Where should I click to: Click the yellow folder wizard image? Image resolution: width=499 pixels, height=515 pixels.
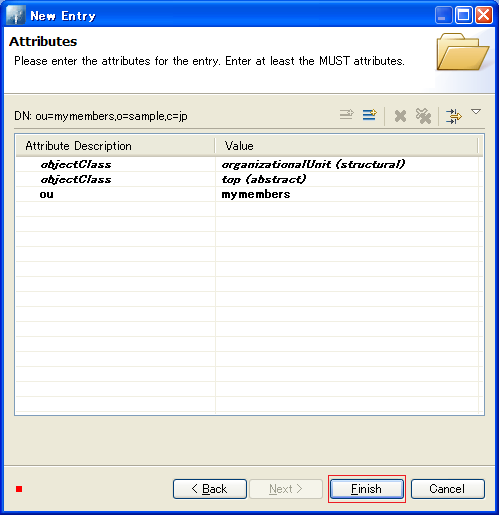(462, 52)
